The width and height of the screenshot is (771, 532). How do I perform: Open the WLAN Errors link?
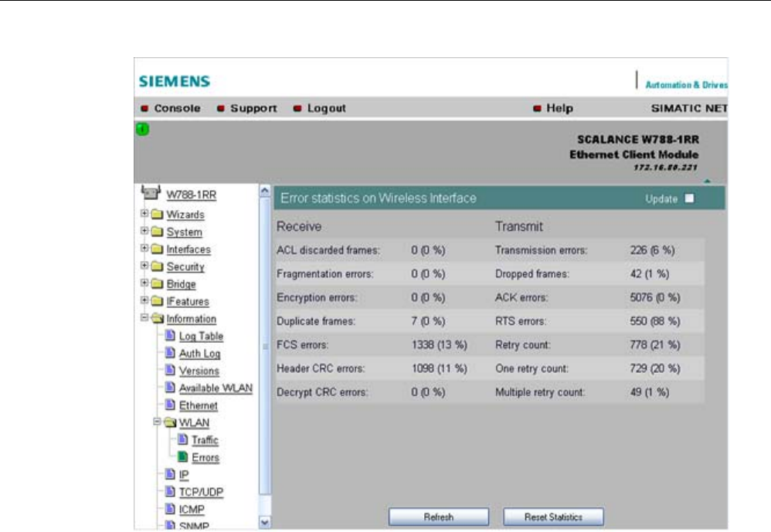pyautogui.click(x=205, y=458)
